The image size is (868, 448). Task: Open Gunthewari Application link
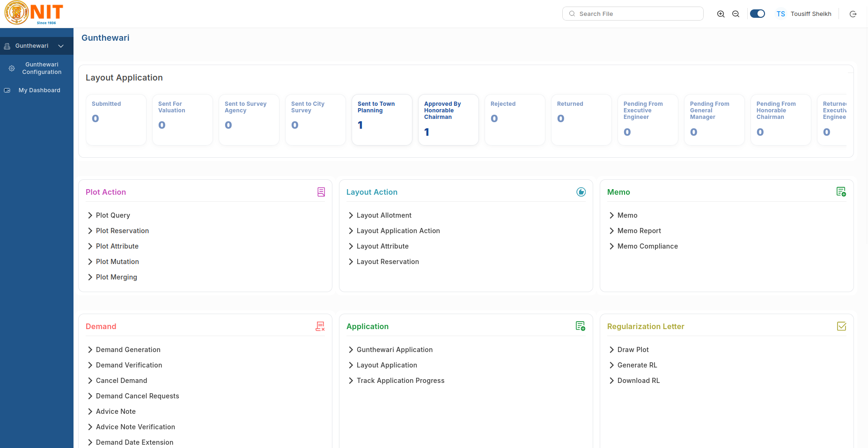click(x=394, y=350)
